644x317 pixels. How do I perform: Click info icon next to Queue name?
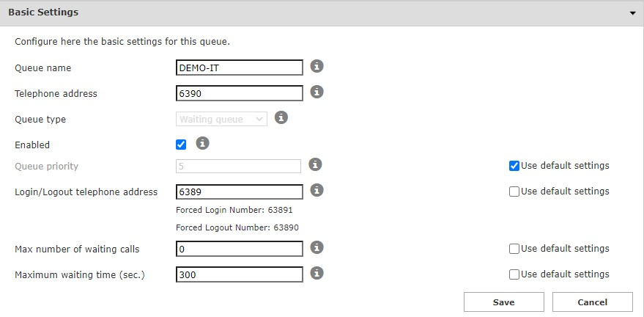[x=317, y=67]
